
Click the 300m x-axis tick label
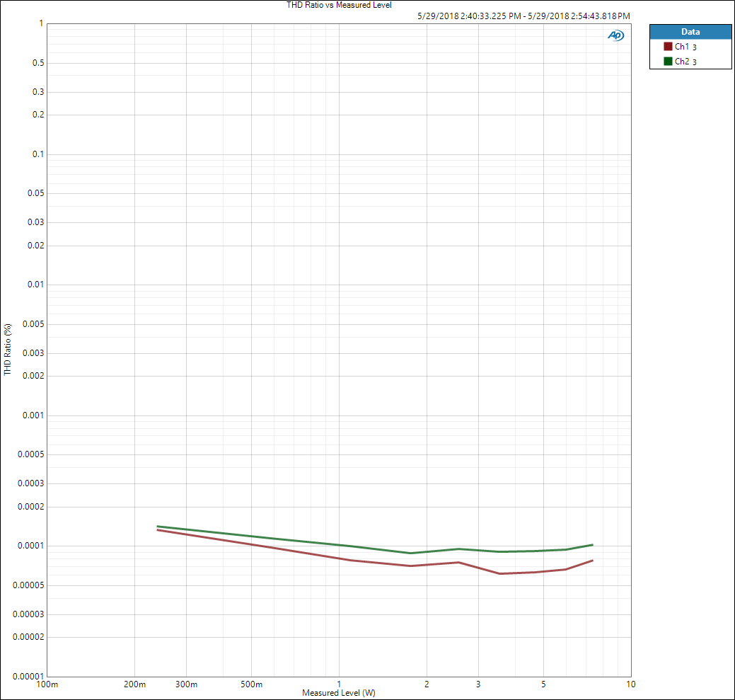186,684
